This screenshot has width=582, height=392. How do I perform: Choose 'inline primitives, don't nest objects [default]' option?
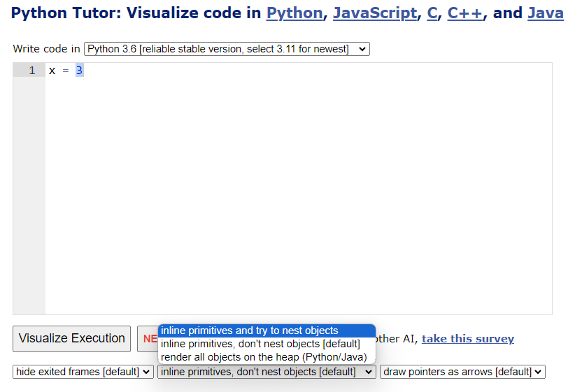click(x=267, y=344)
